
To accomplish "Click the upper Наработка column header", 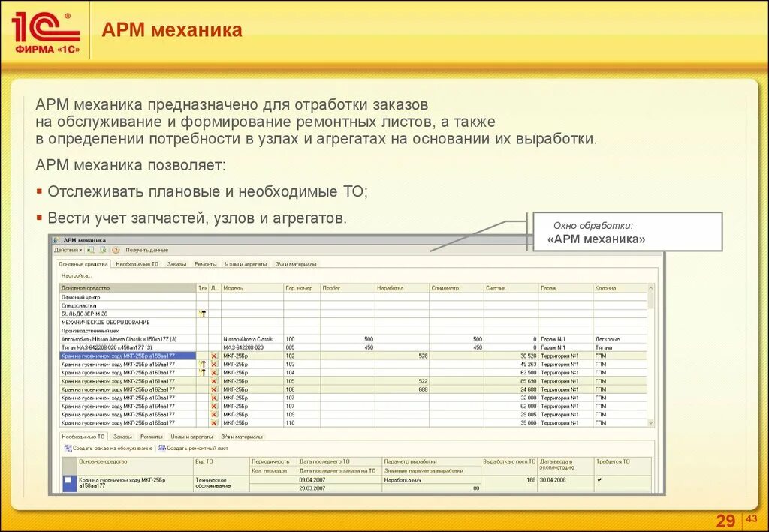I will tap(403, 288).
